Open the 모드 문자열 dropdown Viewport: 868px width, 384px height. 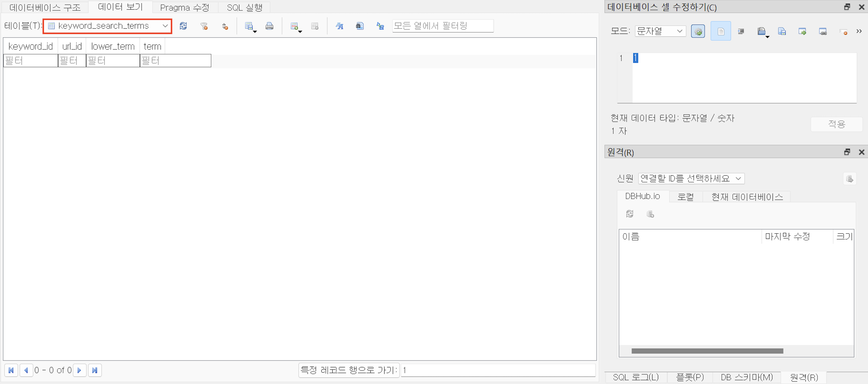point(660,31)
